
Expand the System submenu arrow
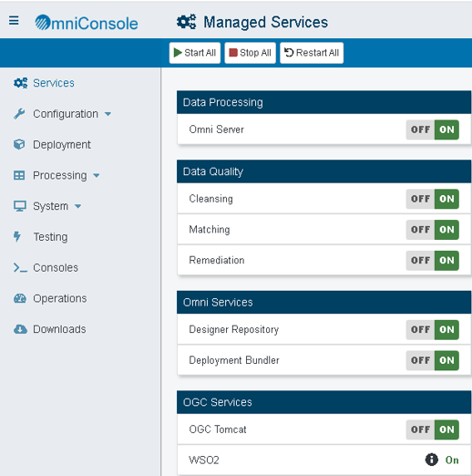point(77,206)
